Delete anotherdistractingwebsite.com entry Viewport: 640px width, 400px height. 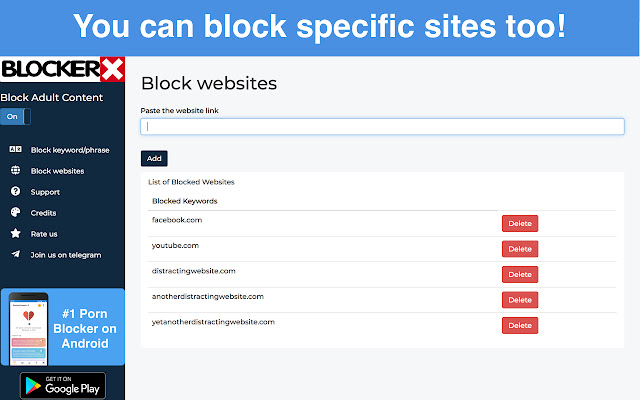pos(519,300)
